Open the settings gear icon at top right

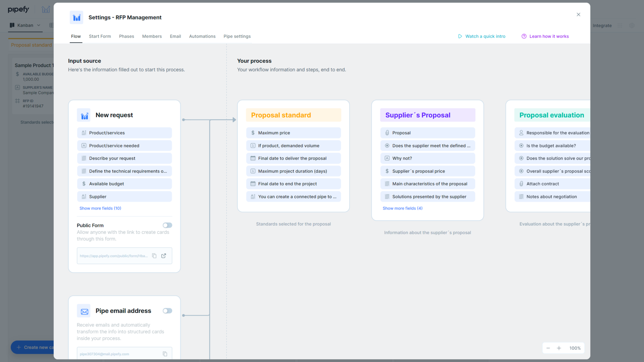tap(632, 25)
